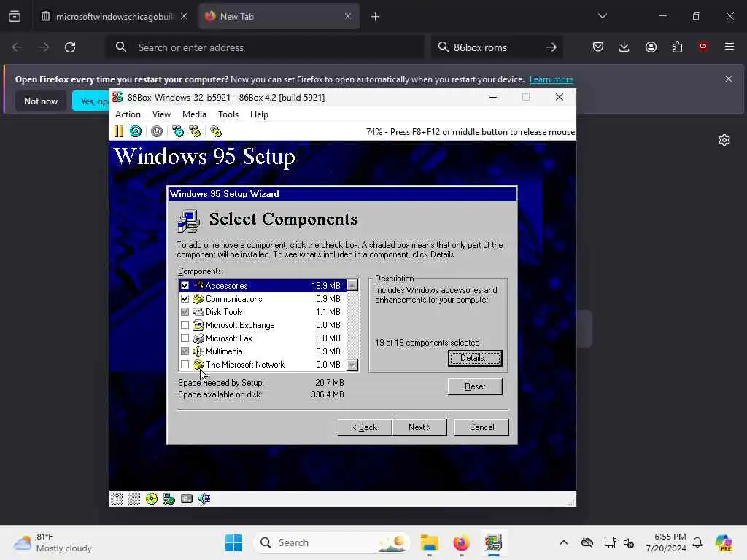
Task: Click the Firefox taskbar icon
Action: [461, 542]
